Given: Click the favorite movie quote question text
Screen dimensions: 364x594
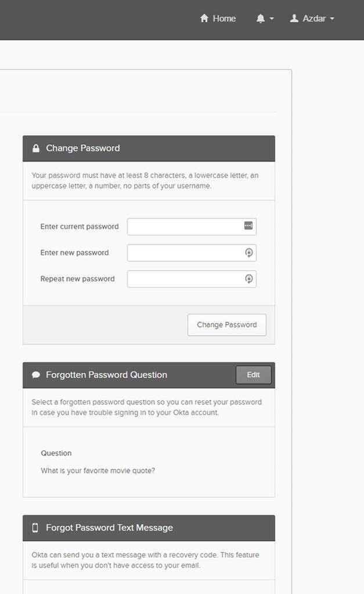Looking at the screenshot, I should point(98,471).
